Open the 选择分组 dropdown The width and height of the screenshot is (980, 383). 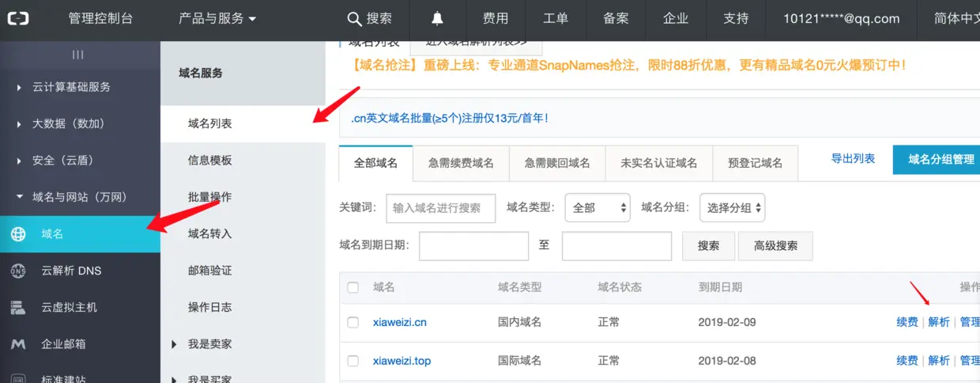(x=733, y=207)
